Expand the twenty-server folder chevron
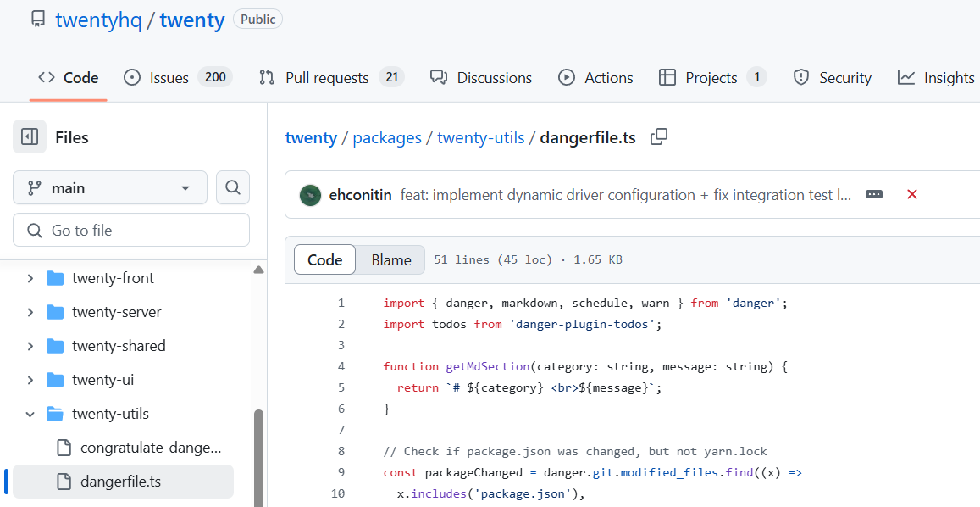Viewport: 980px width, 507px height. 30,312
